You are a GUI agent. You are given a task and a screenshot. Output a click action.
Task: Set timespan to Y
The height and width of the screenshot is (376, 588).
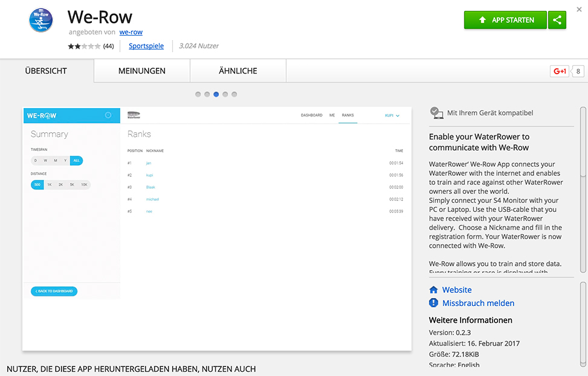[x=65, y=161]
